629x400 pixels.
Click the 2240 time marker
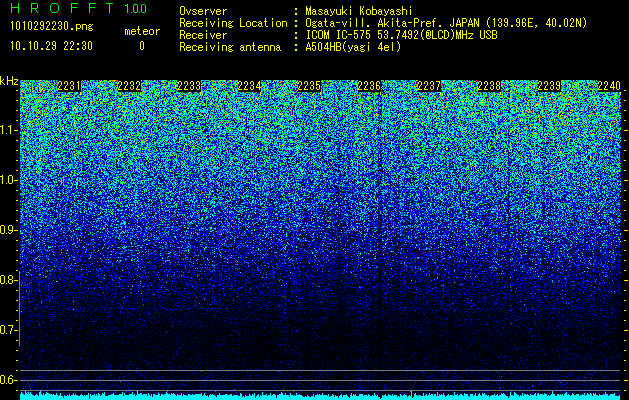click(609, 86)
